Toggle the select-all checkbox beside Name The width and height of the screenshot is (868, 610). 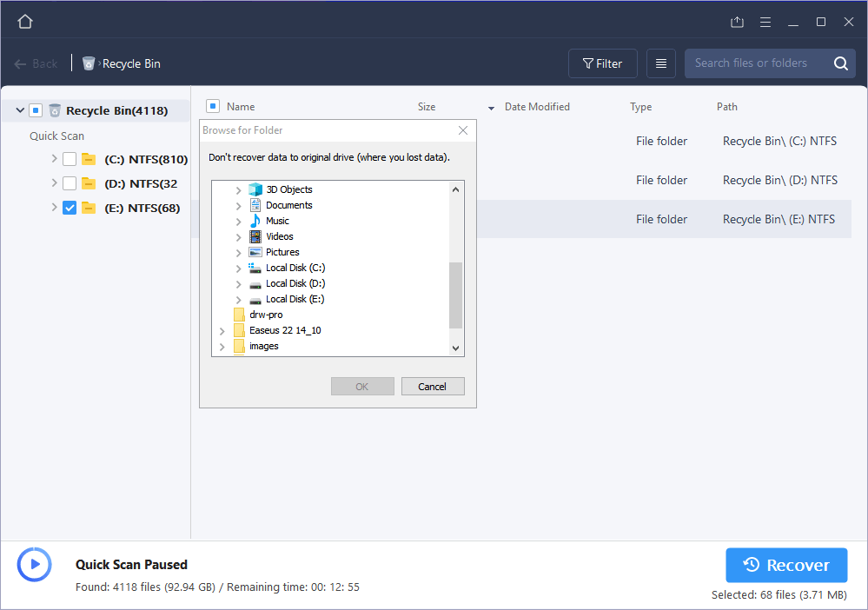213,106
